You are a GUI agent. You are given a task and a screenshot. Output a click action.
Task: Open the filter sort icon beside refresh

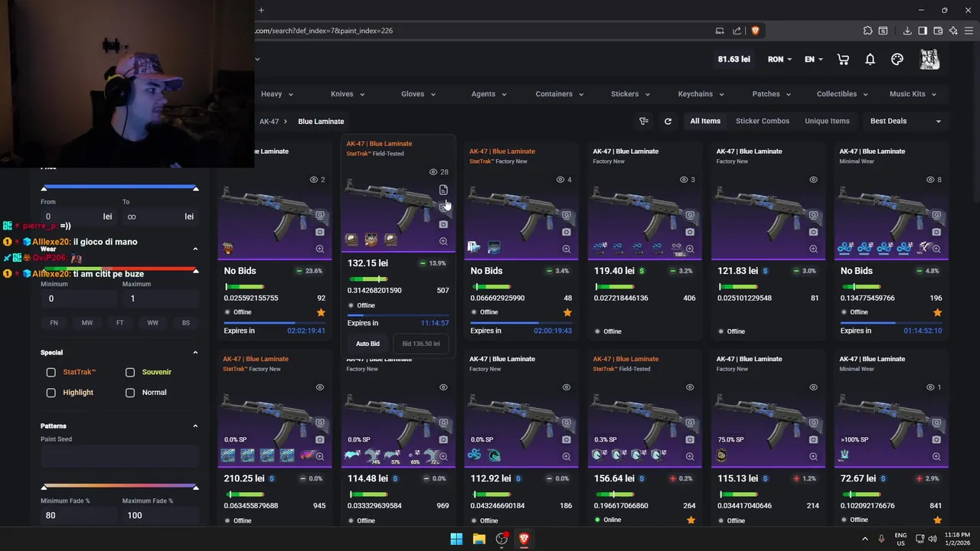[x=644, y=121]
